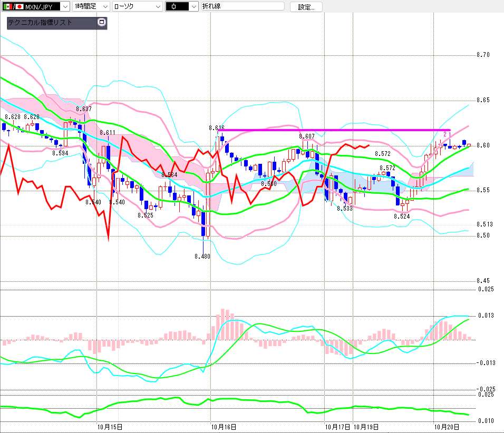Click the 10月16日 date label
The width and height of the screenshot is (504, 433).
click(x=224, y=427)
